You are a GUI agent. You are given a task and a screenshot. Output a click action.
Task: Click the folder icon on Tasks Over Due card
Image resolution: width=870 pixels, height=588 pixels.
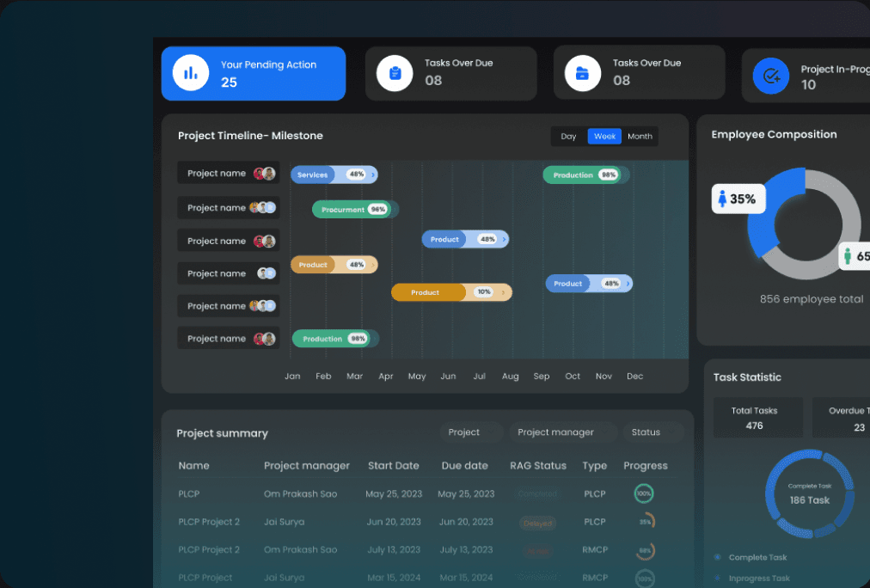582,73
